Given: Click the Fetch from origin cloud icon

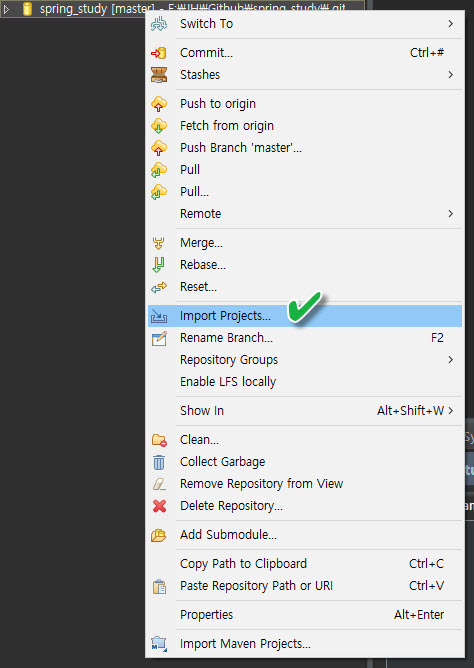Looking at the screenshot, I should (159, 126).
